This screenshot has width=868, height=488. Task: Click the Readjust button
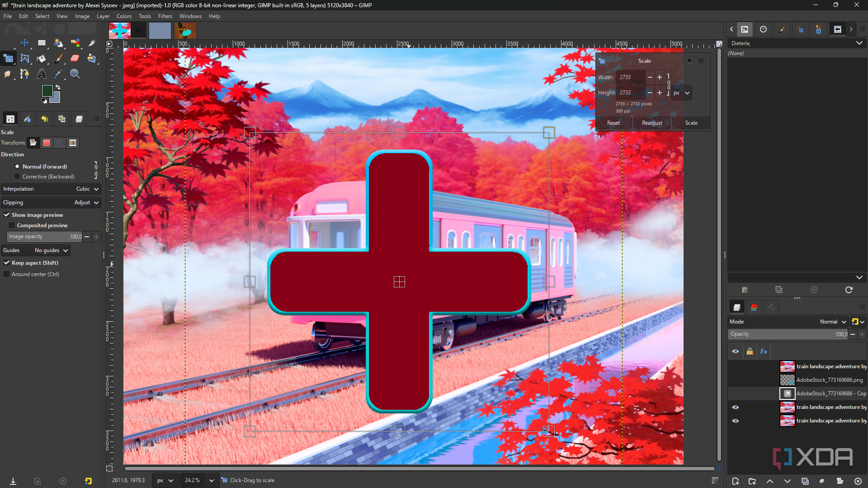[652, 123]
